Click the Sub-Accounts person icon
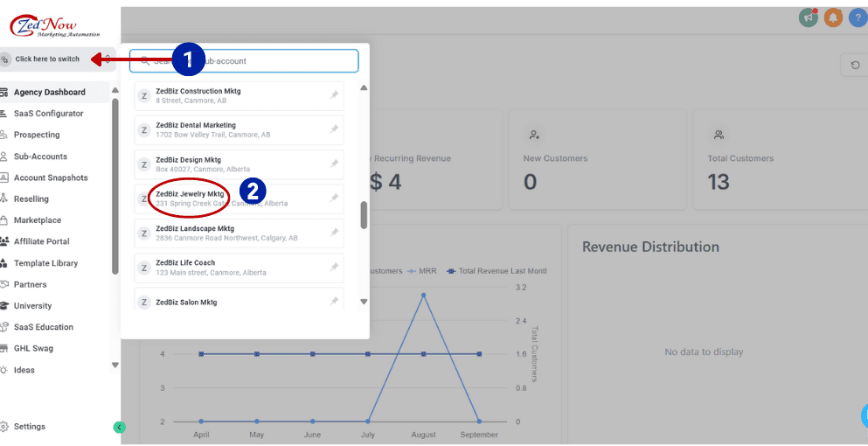Viewport: 868px width, 446px height. click(3, 157)
